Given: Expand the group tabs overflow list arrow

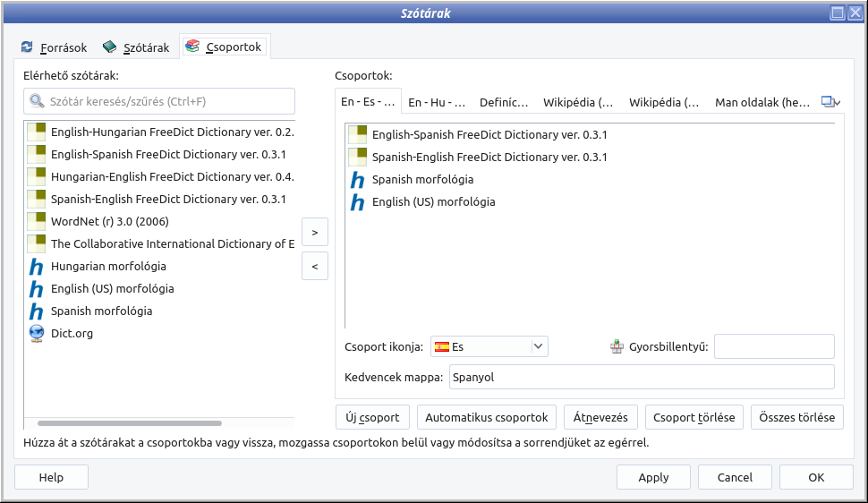Looking at the screenshot, I should (x=831, y=103).
